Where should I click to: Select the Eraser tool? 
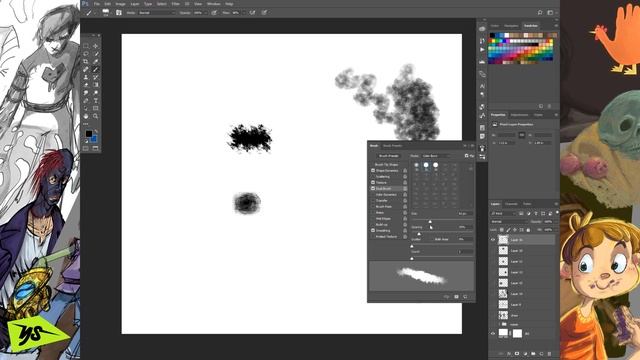pyautogui.click(x=86, y=85)
